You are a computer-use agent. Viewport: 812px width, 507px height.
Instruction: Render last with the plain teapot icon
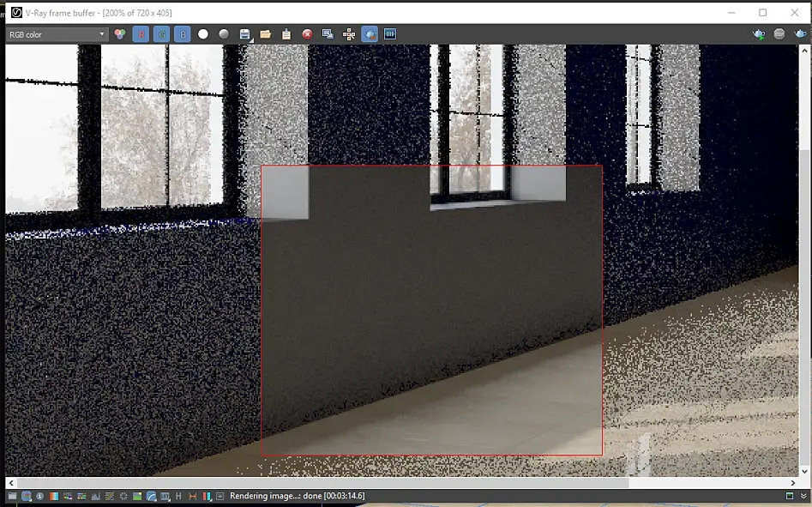[800, 34]
